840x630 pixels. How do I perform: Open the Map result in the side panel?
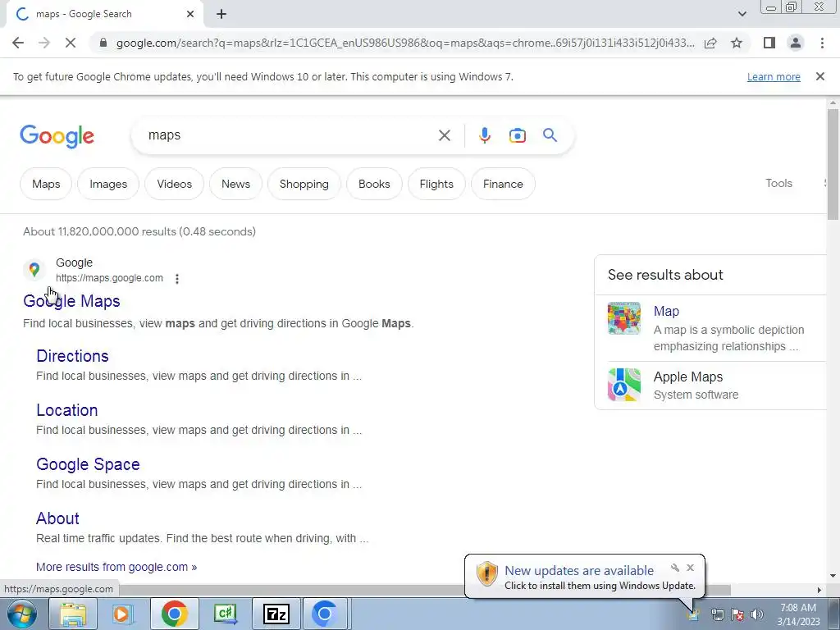click(x=666, y=311)
